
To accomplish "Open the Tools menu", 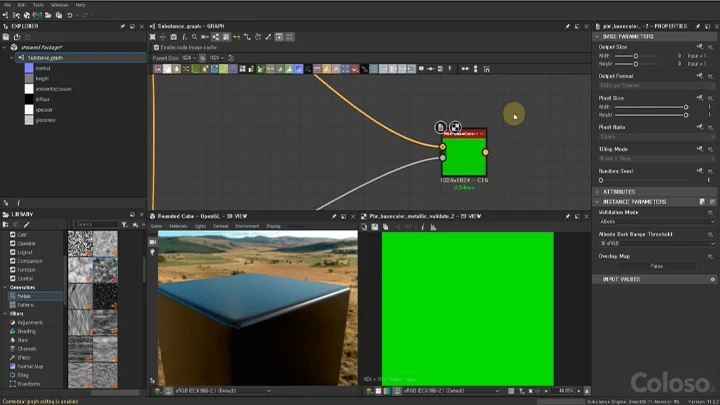I will (38, 5).
